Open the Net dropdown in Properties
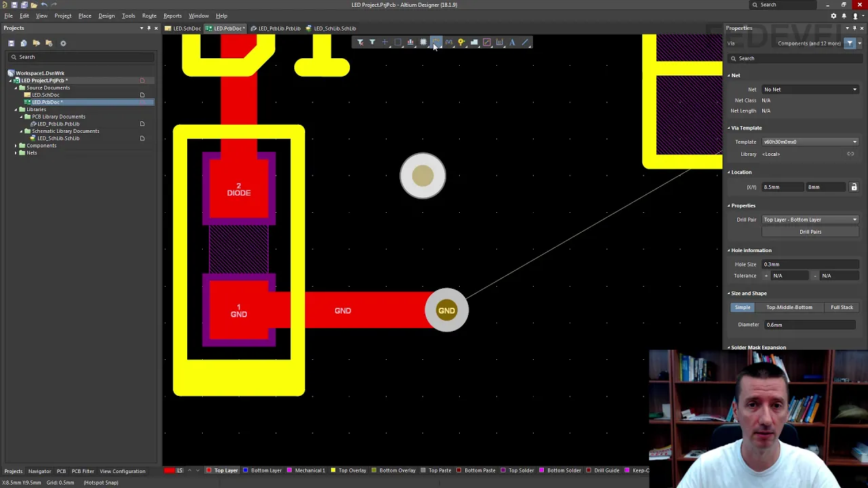The width and height of the screenshot is (868, 488). (x=810, y=89)
